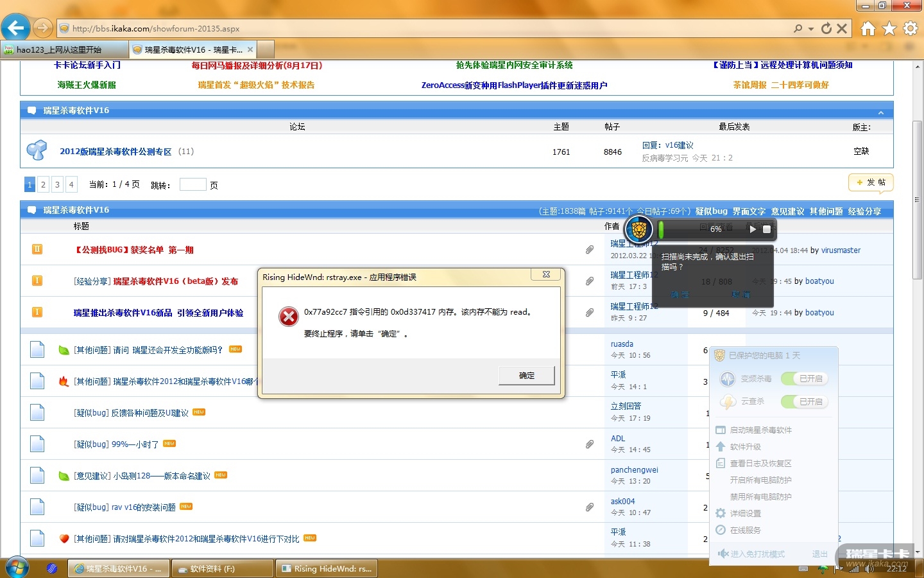This screenshot has height=578, width=924.
Task: Collapse the 瑞星杀毒软件V16 forum section arrow
Action: coord(881,112)
